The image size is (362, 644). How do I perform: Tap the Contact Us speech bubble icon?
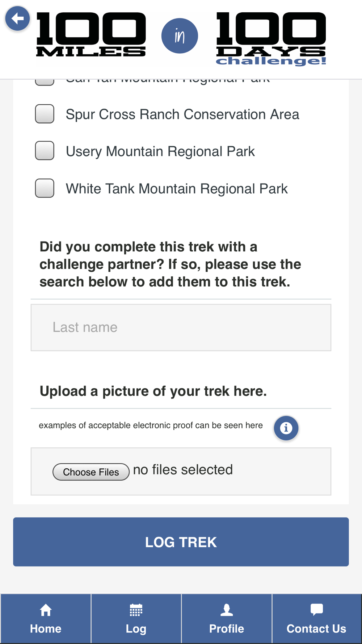(x=317, y=610)
